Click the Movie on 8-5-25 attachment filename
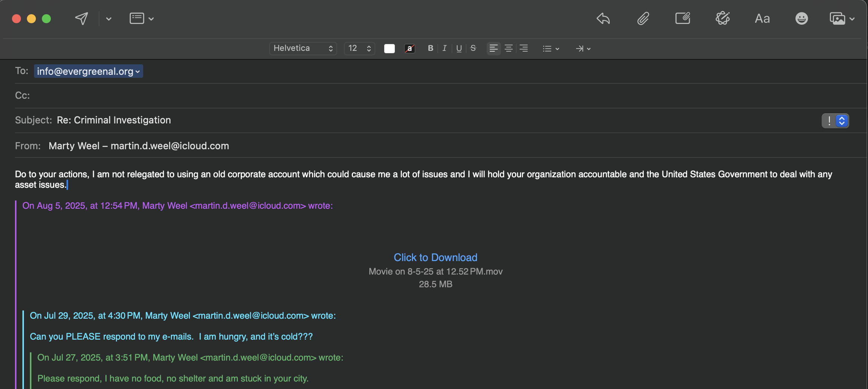The height and width of the screenshot is (389, 868). coord(435,272)
